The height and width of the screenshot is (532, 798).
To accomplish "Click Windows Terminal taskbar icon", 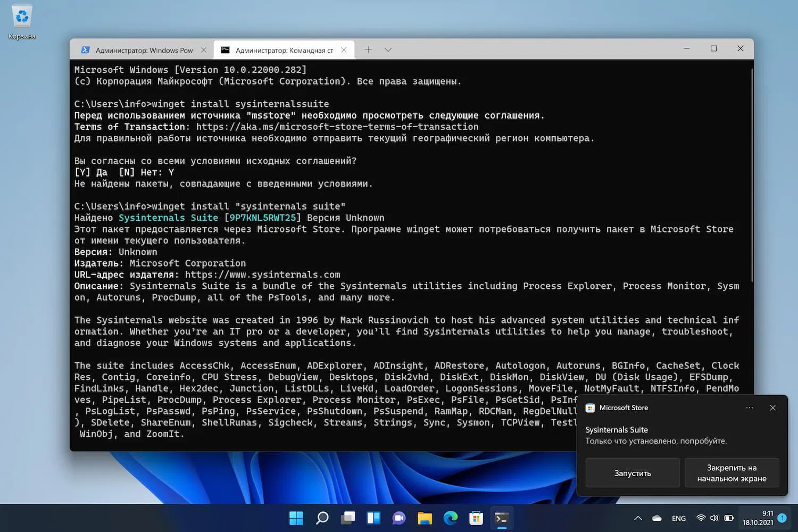I will click(501, 518).
